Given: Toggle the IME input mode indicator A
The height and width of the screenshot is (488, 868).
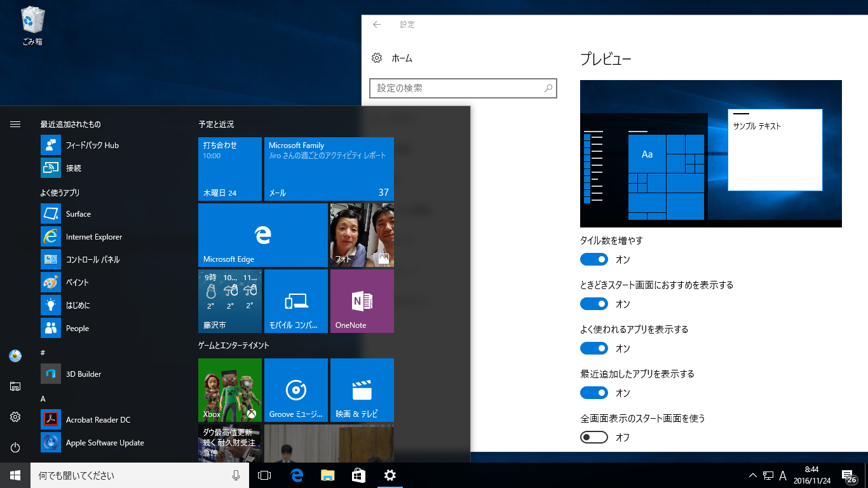Looking at the screenshot, I should pos(783,475).
